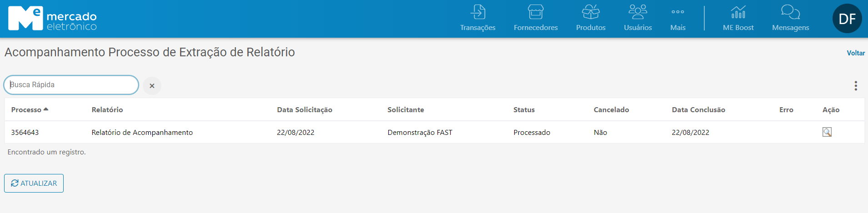The width and height of the screenshot is (868, 213).
Task: Open the Produtos box icon
Action: click(x=591, y=12)
